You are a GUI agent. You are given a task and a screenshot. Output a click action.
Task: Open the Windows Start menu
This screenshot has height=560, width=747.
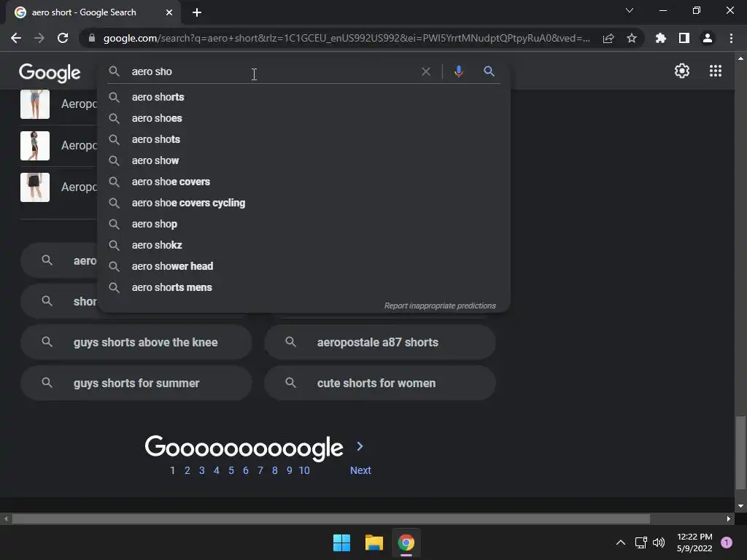(x=341, y=542)
